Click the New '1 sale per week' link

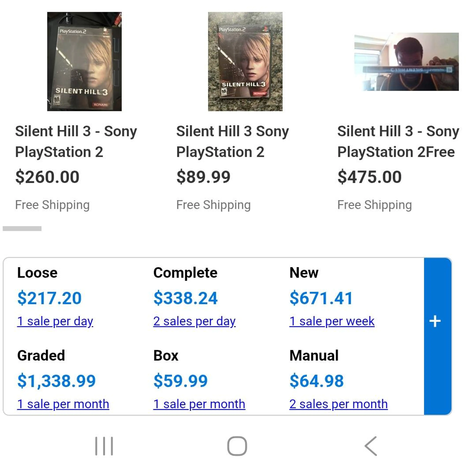pos(332,321)
